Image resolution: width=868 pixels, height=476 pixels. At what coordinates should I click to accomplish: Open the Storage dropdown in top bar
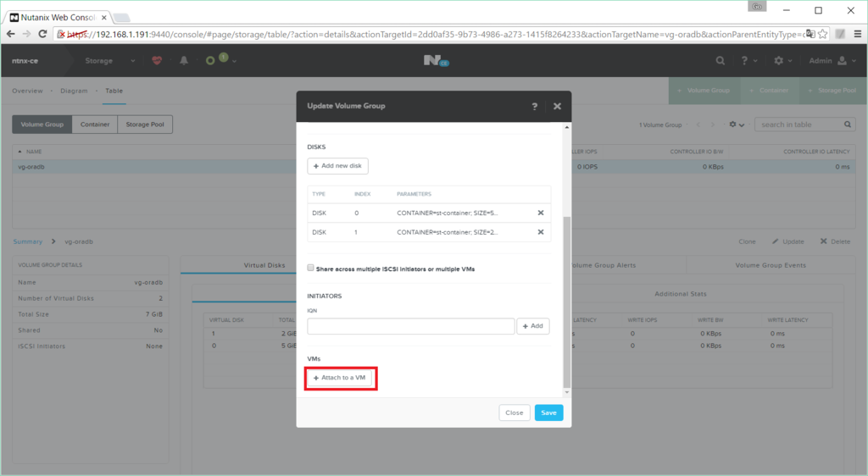tap(109, 61)
